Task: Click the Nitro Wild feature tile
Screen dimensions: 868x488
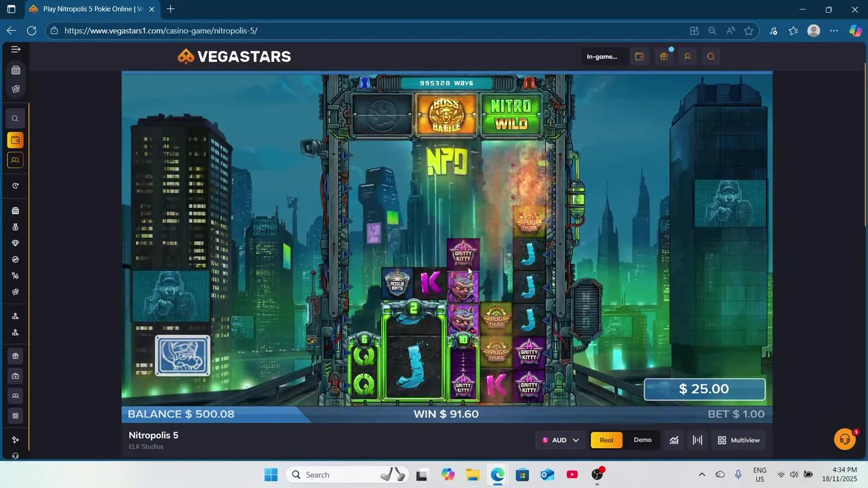Action: coord(511,115)
